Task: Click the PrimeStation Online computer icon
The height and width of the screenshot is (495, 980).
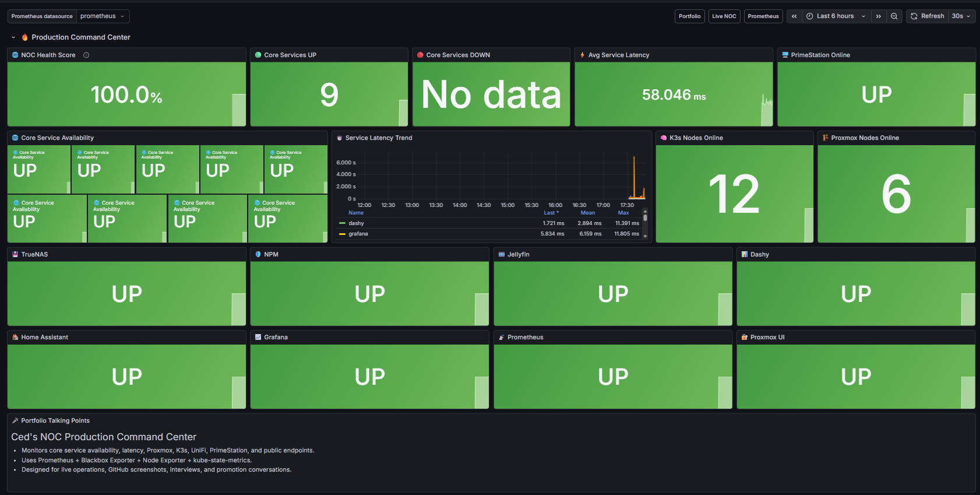Action: coord(785,55)
